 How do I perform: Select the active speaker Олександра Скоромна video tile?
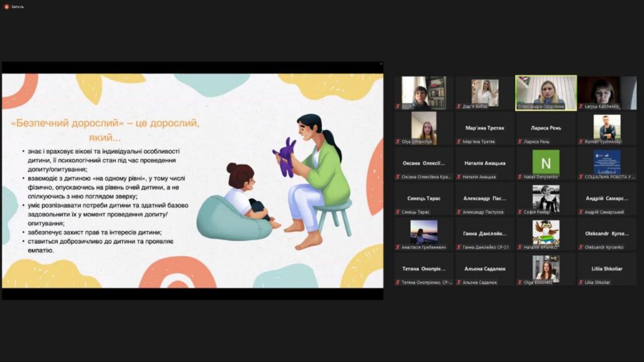(x=546, y=91)
